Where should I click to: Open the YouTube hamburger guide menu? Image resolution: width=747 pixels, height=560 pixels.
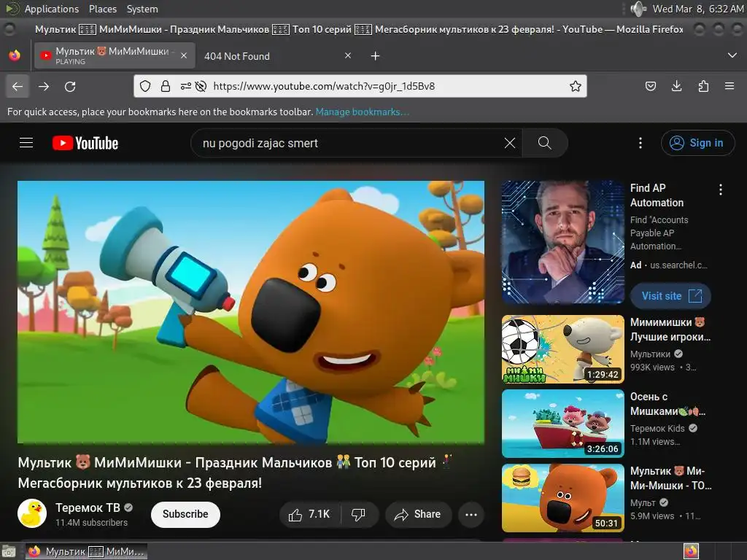(x=26, y=143)
